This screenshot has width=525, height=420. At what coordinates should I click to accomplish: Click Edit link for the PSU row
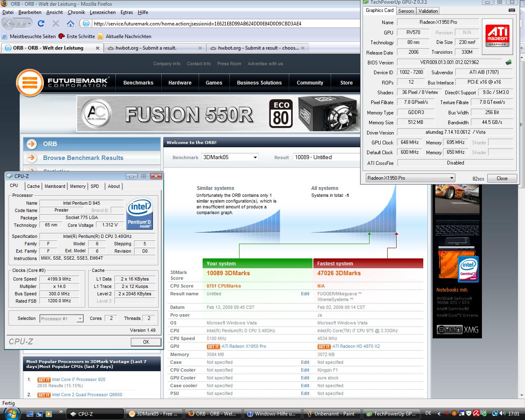point(305,393)
